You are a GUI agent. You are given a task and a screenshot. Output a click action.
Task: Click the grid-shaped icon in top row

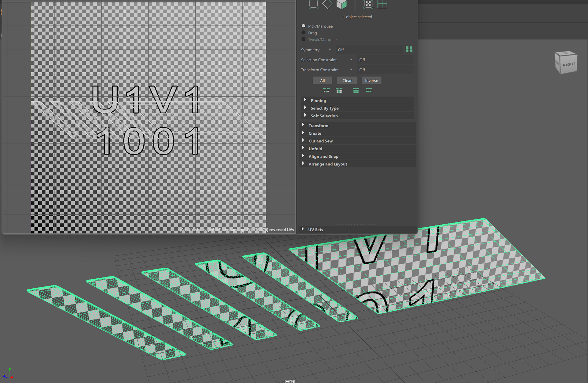coord(382,4)
